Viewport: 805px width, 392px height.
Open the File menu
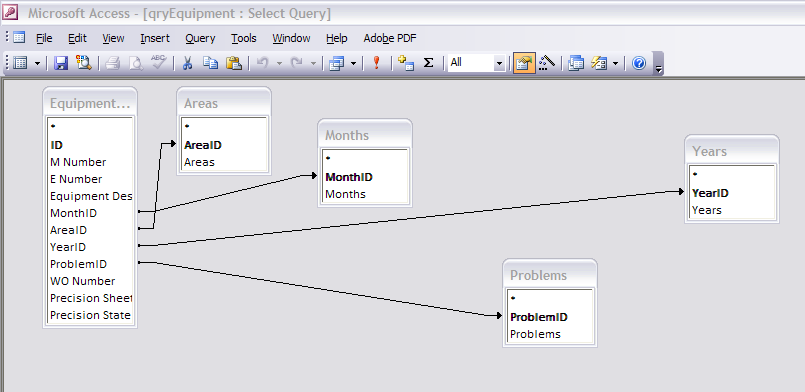pos(44,38)
